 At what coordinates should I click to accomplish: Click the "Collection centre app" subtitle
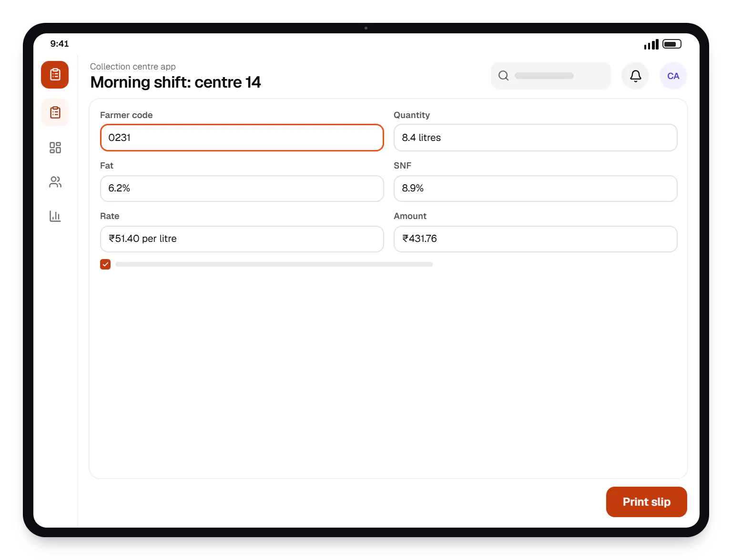click(x=133, y=67)
